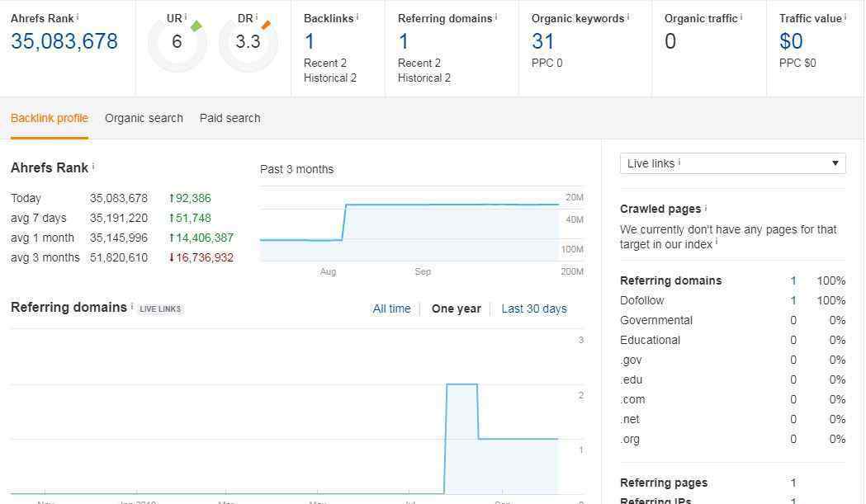
Task: Click the Backlinks info icon
Action: point(357,16)
